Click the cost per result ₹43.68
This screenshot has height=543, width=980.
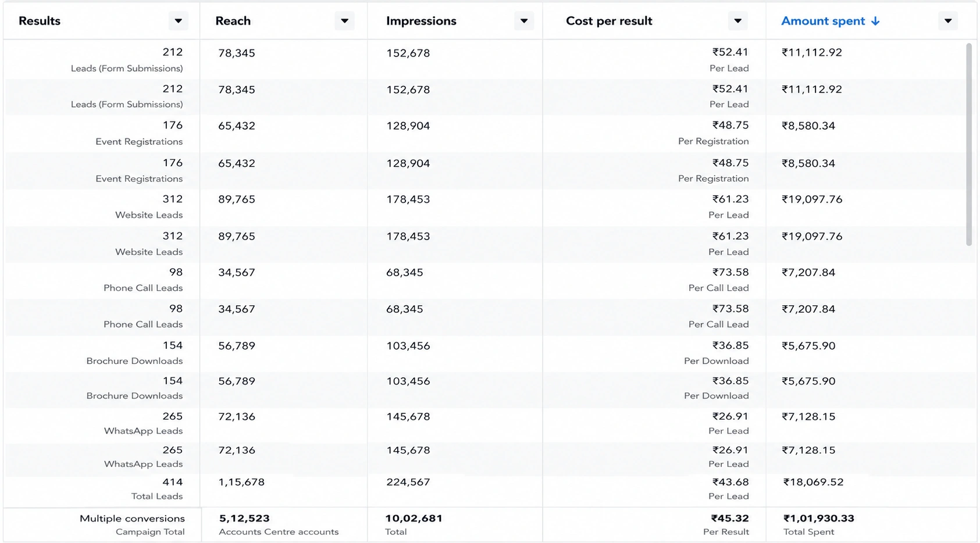[x=730, y=482]
